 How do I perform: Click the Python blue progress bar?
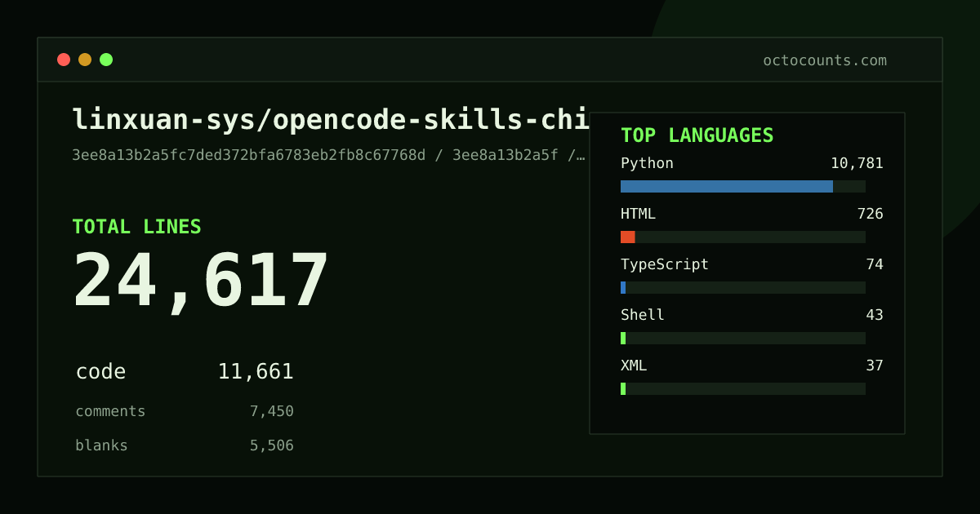click(x=727, y=186)
